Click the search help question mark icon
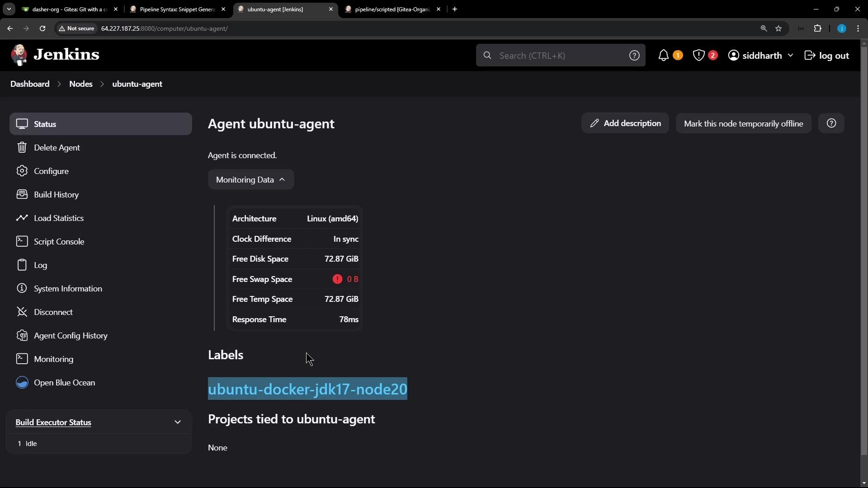The height and width of the screenshot is (488, 868). (634, 56)
